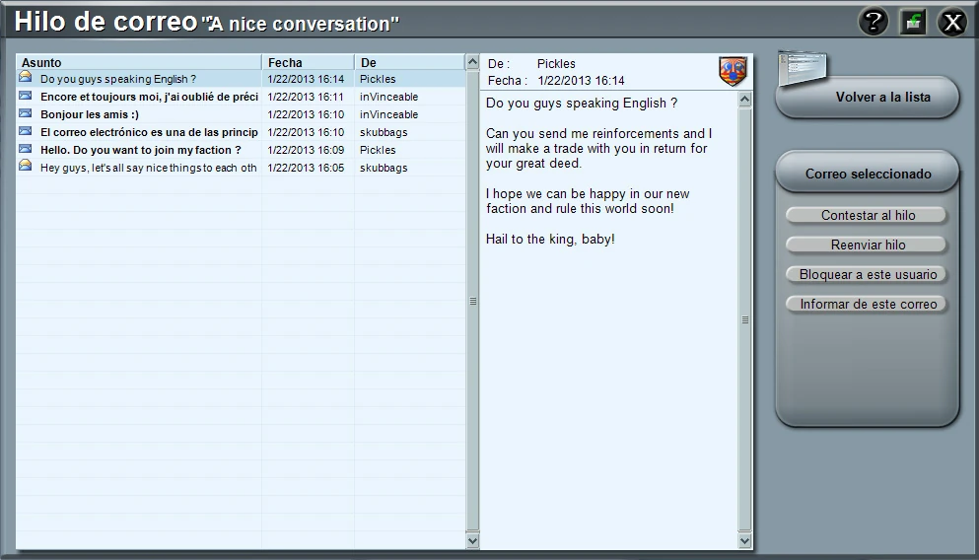Click Informar de este correo

tap(867, 304)
